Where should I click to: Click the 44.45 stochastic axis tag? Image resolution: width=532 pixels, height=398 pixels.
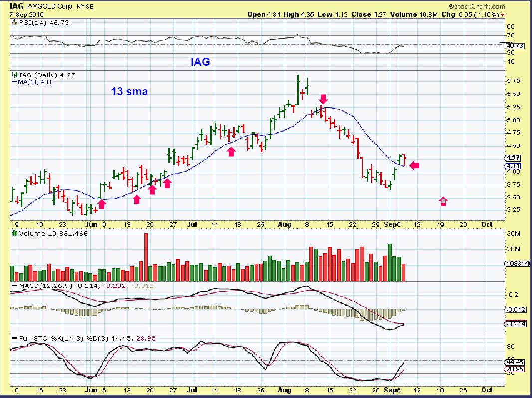[x=515, y=362]
